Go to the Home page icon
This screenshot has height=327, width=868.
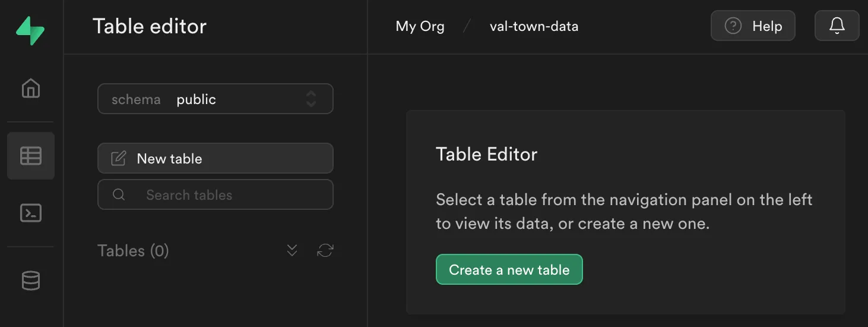coord(31,89)
